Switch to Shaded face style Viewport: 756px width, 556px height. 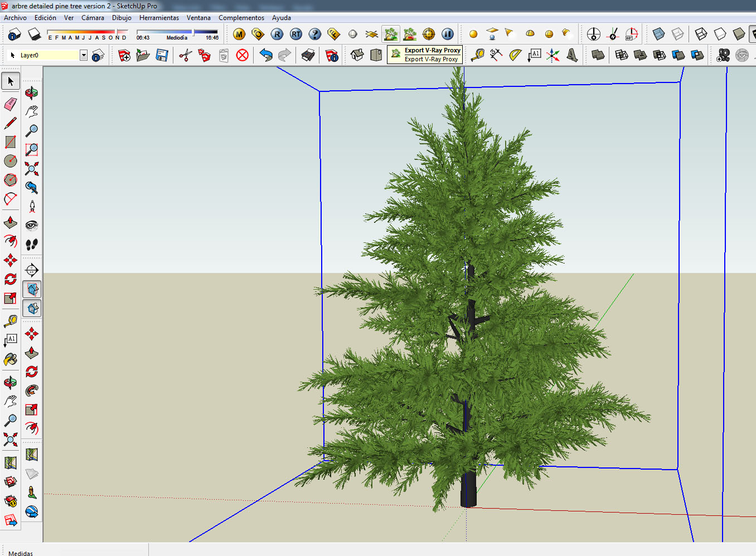(739, 34)
